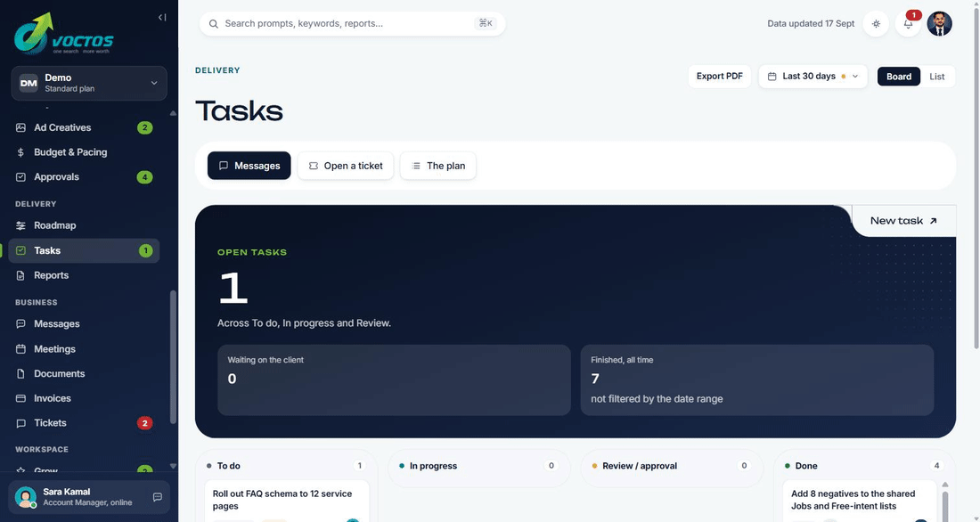Click the calendar icon in date filter

click(x=772, y=77)
